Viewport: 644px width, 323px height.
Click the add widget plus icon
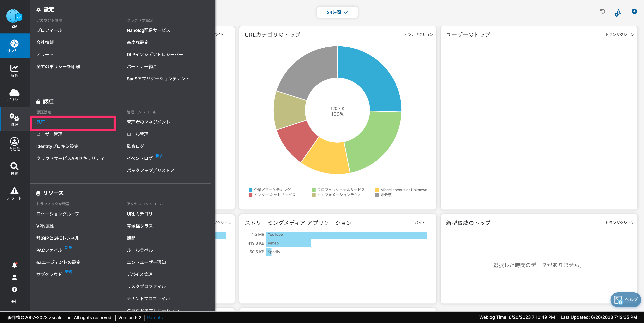coord(634,11)
